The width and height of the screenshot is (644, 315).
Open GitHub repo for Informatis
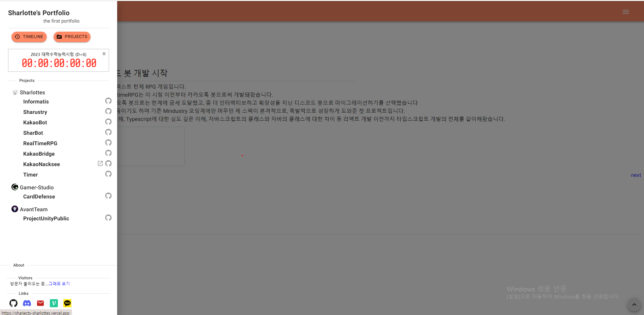point(108,101)
